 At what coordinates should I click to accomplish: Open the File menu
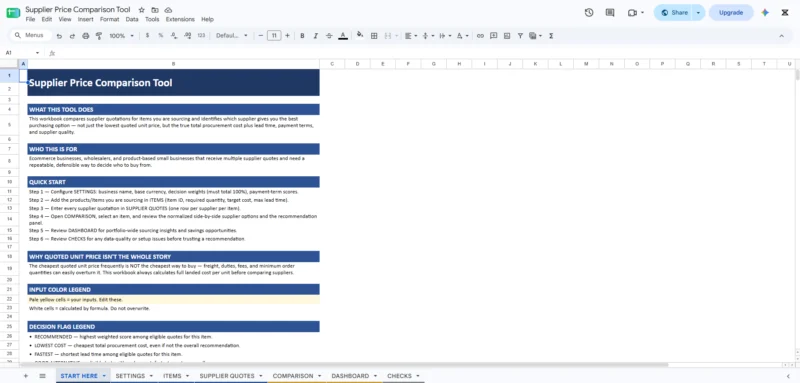pyautogui.click(x=30, y=19)
